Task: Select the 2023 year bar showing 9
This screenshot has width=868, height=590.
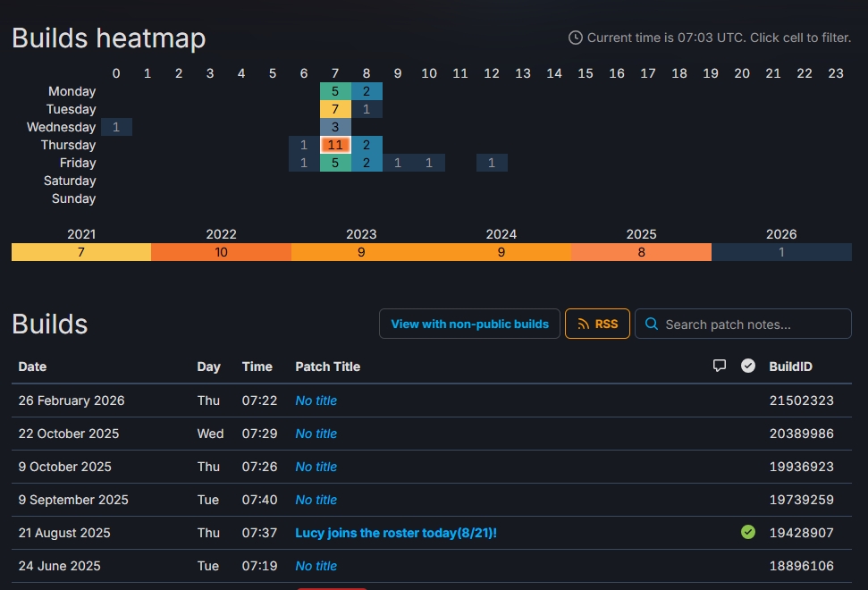Action: pos(361,252)
